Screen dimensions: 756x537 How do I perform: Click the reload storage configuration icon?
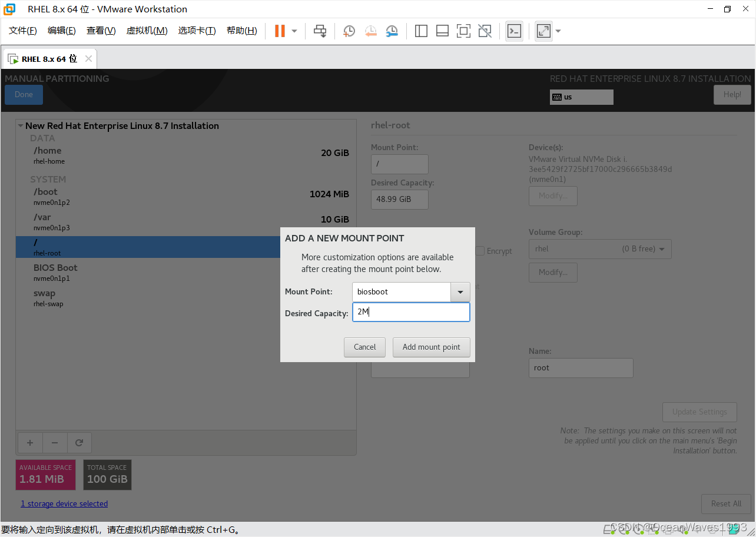click(x=79, y=442)
